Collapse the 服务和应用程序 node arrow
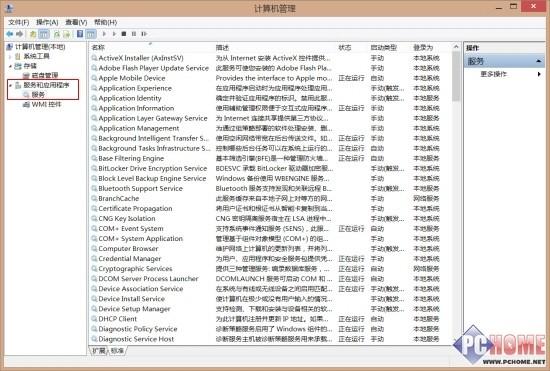 10,85
